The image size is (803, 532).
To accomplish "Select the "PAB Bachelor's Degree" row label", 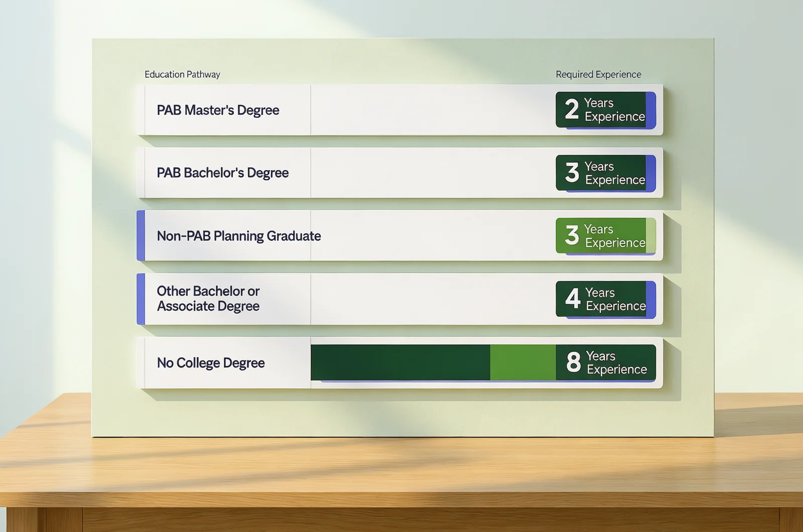I will click(x=223, y=173).
